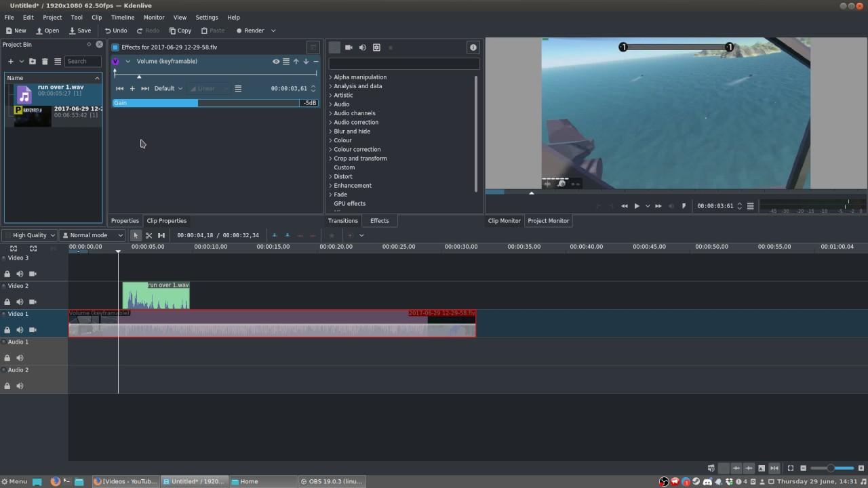Screen dimensions: 868x488
Task: Click Open in toolbar
Action: (x=47, y=30)
